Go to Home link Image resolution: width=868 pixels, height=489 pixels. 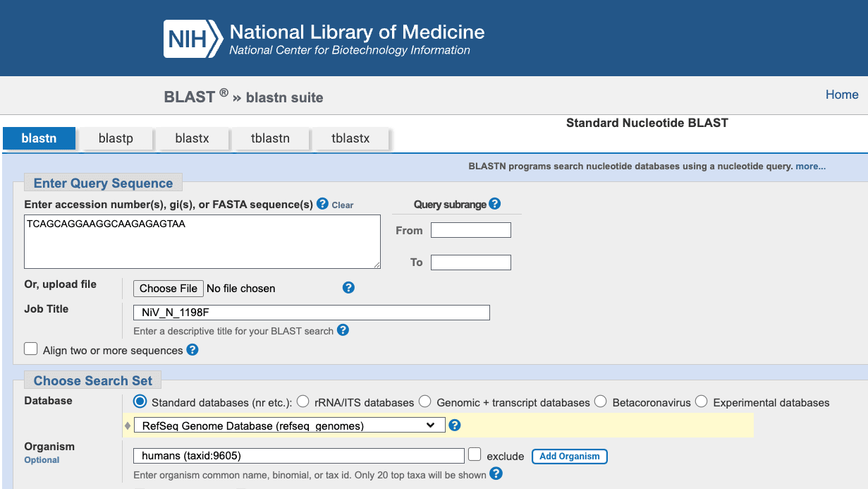click(x=842, y=95)
